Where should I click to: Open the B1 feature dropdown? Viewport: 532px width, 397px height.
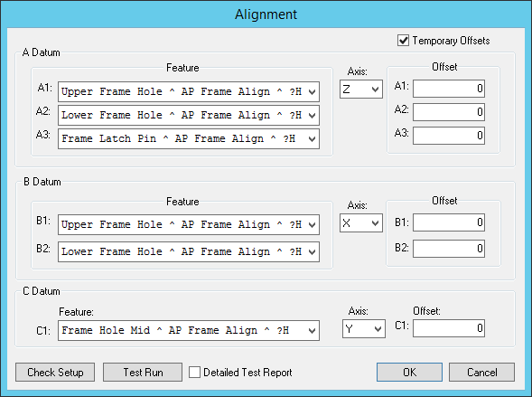[x=189, y=224]
